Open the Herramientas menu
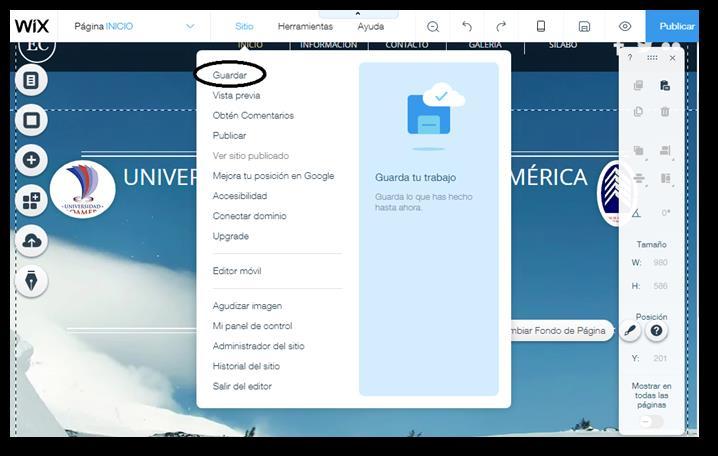 pyautogui.click(x=305, y=27)
